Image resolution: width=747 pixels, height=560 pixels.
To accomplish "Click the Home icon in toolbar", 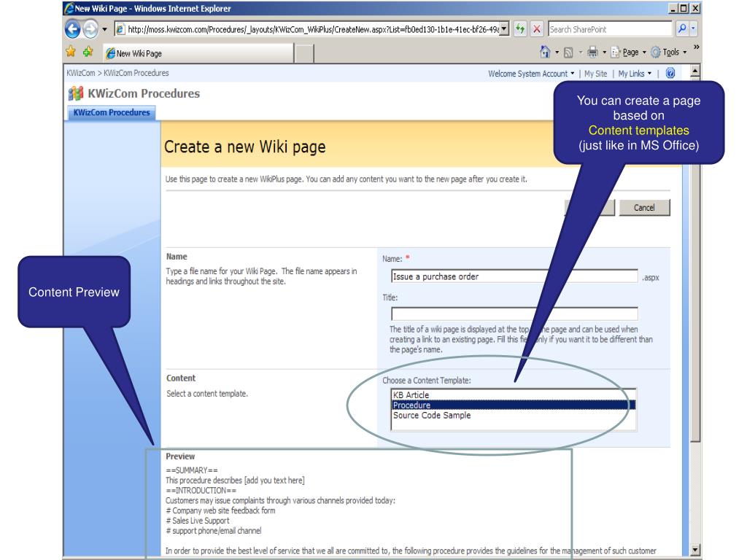I will [x=545, y=52].
